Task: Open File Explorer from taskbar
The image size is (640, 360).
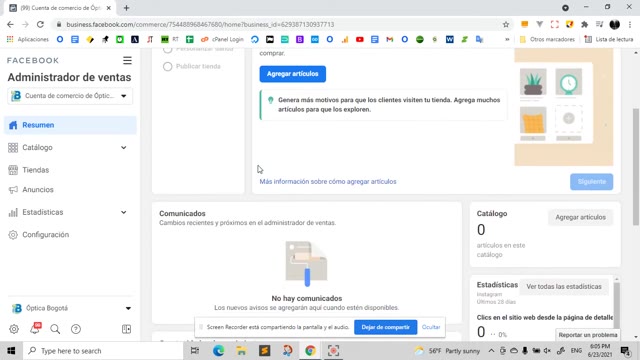Action: point(241,351)
